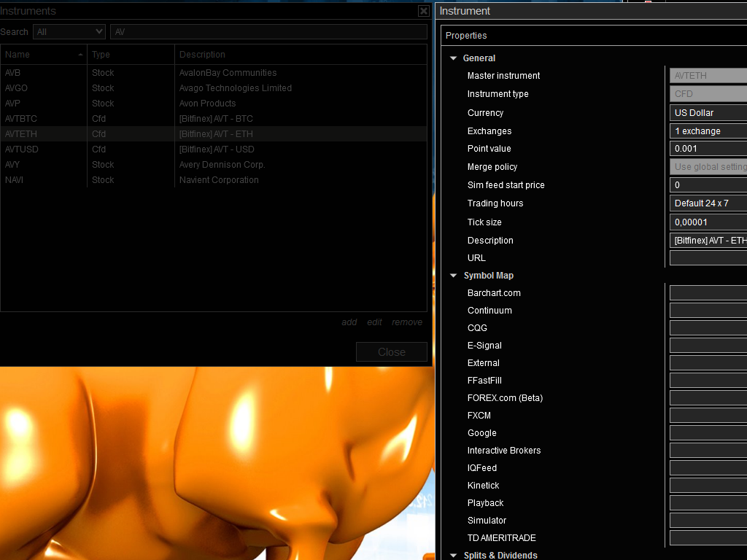Viewport: 747px width, 560px height.
Task: Click the URL input field
Action: click(x=708, y=257)
